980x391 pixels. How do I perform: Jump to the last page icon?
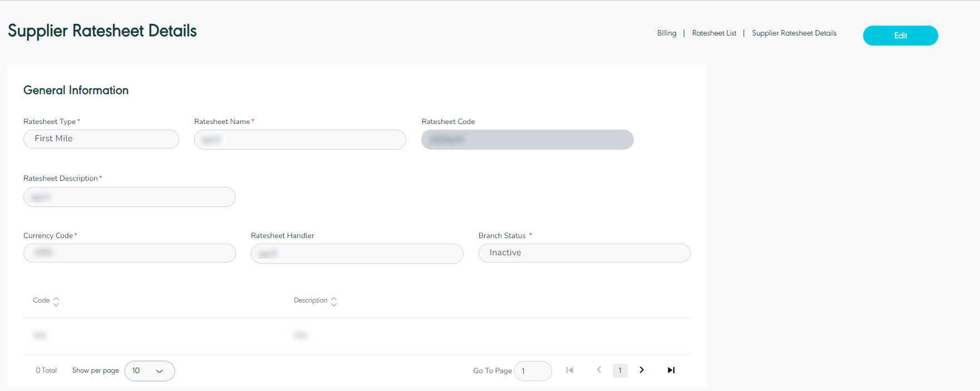[671, 370]
